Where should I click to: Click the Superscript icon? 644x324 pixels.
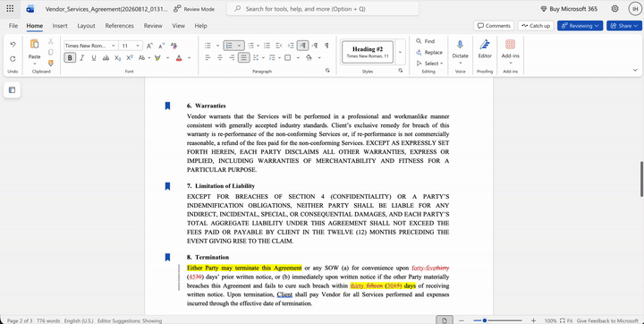[130, 58]
